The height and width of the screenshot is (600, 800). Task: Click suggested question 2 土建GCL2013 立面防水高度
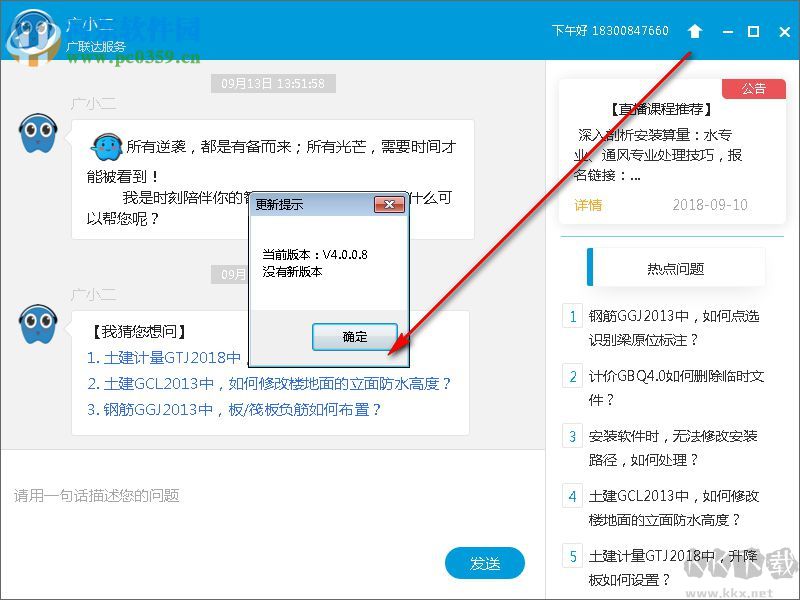click(x=269, y=384)
